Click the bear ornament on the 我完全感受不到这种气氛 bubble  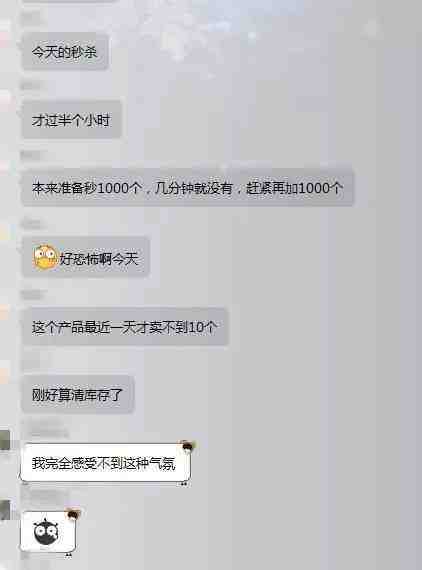click(188, 446)
